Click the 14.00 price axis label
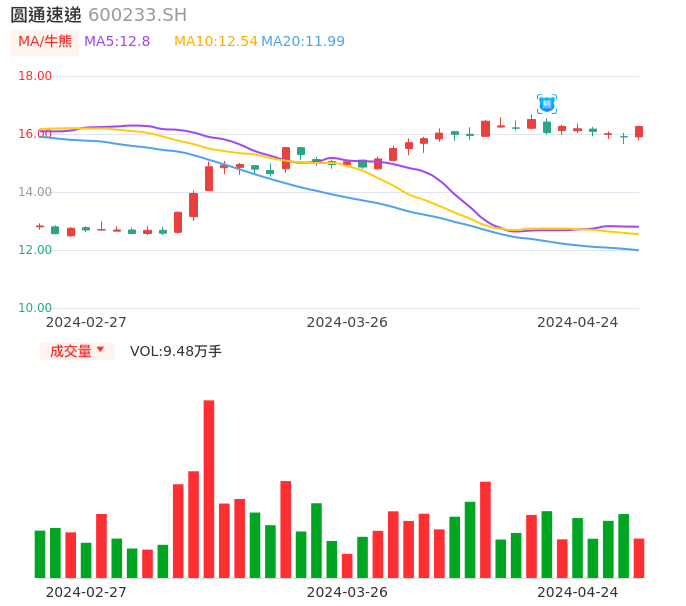 [35, 192]
